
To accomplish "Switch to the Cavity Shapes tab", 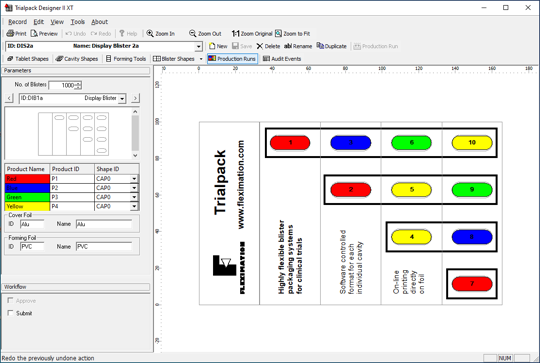I will pos(77,59).
